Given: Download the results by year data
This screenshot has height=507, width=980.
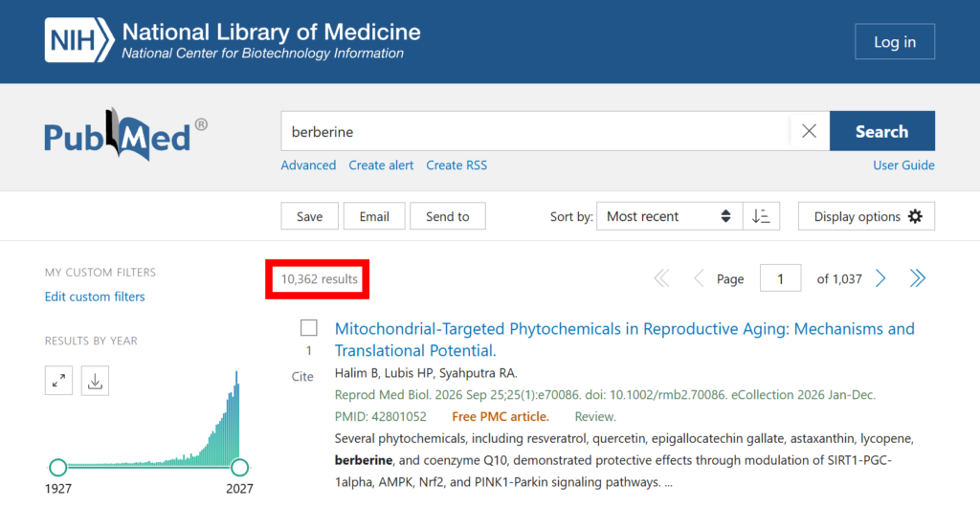Looking at the screenshot, I should tap(95, 381).
